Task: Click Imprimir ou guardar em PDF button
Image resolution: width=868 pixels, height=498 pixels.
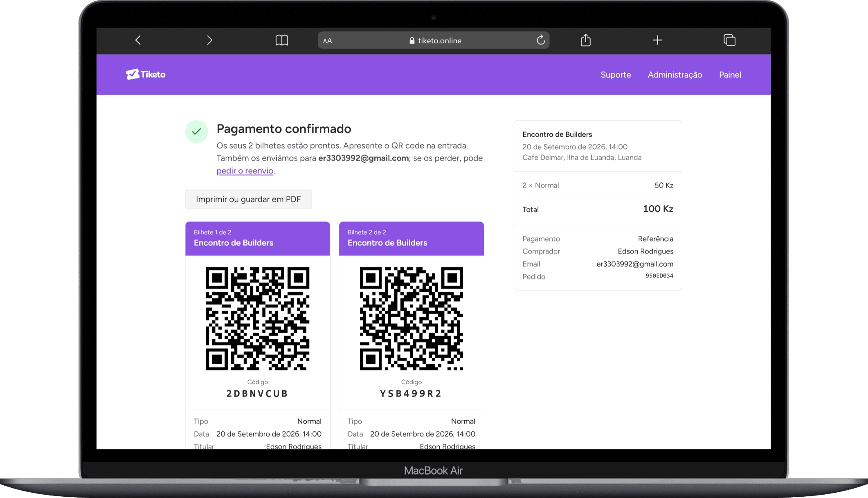Action: (x=248, y=199)
